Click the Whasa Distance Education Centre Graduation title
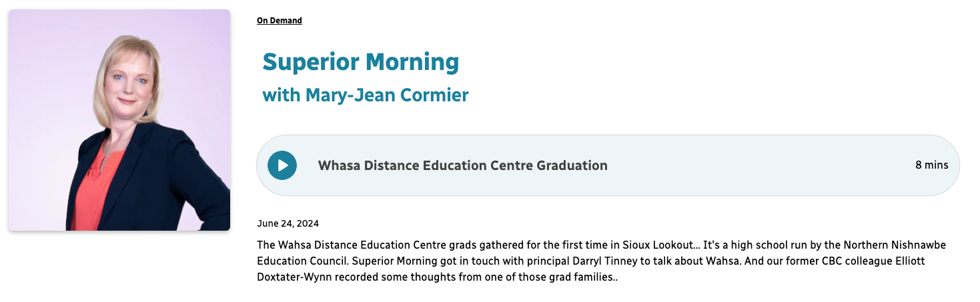 click(x=462, y=165)
